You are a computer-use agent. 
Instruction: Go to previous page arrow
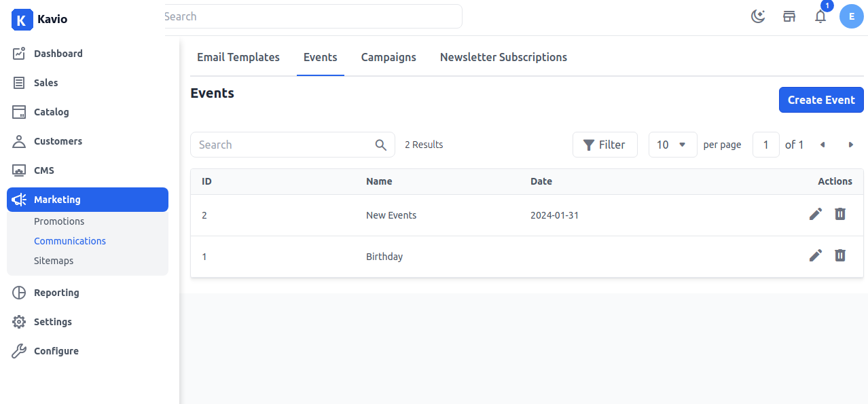click(x=822, y=145)
